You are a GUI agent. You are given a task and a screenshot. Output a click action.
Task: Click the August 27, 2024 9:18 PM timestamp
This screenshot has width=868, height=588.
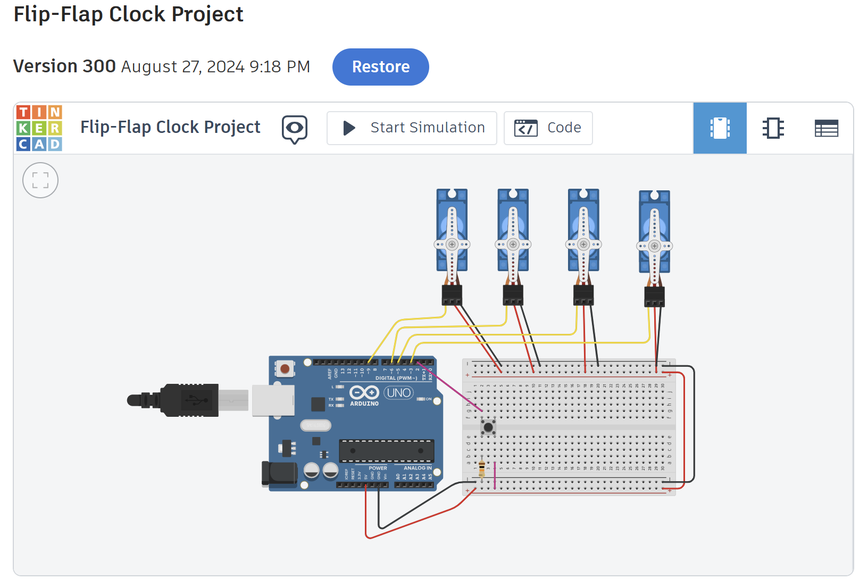coord(215,67)
